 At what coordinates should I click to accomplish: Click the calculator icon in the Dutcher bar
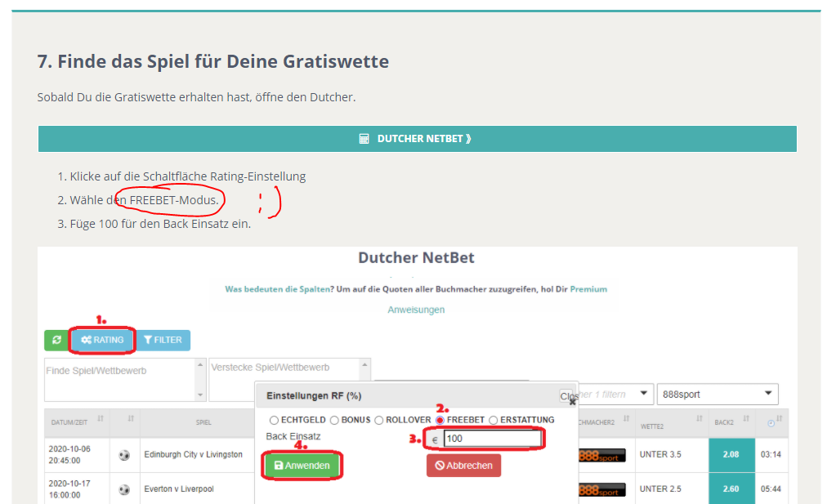pos(364,139)
